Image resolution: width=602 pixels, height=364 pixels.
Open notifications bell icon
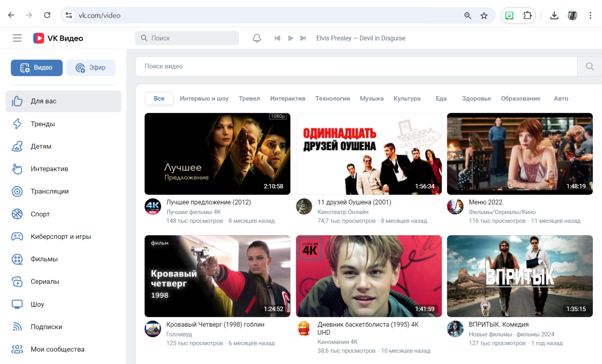pos(257,38)
